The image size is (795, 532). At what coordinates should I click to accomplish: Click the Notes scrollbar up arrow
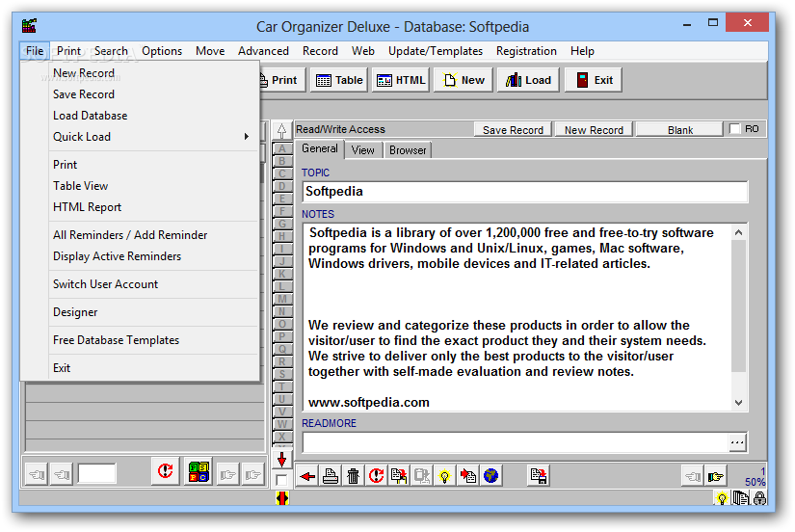point(739,232)
